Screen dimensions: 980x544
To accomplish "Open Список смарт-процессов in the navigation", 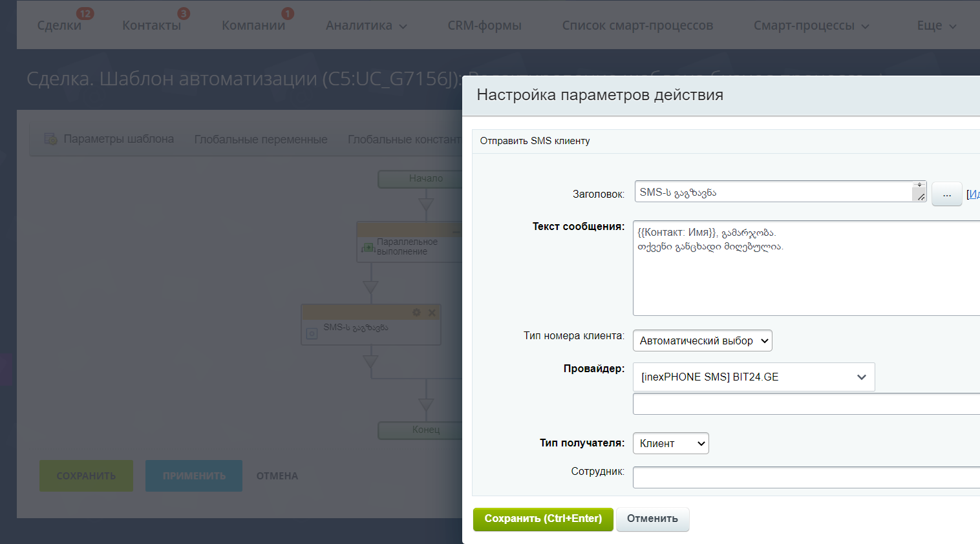I will point(637,25).
